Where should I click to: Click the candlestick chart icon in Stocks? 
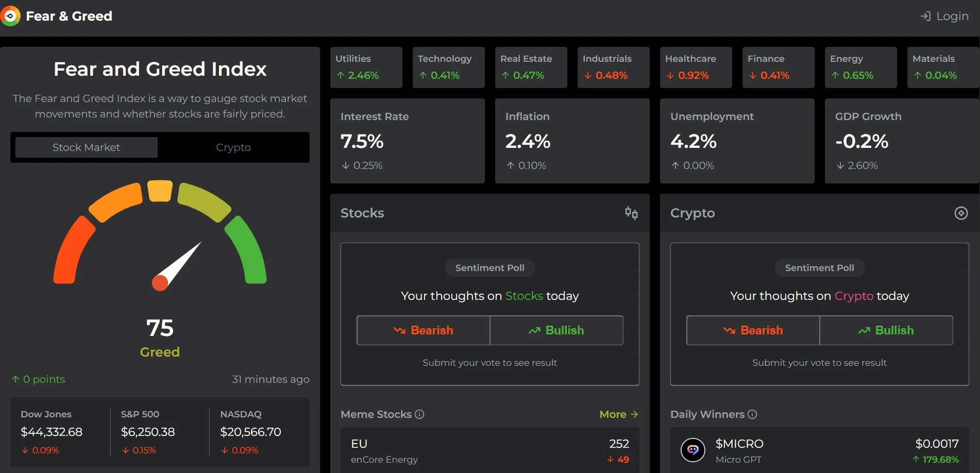pos(631,213)
